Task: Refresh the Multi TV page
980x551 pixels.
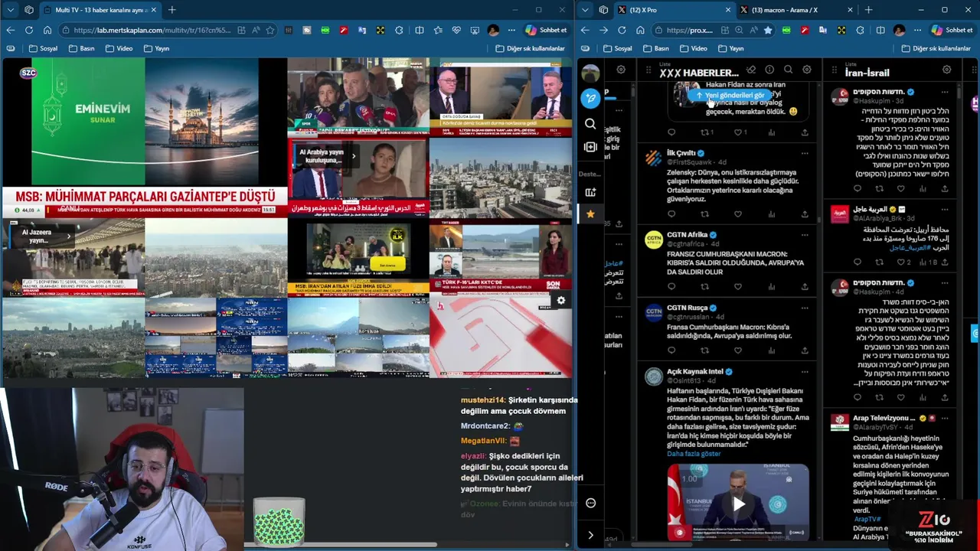Action: [28, 30]
